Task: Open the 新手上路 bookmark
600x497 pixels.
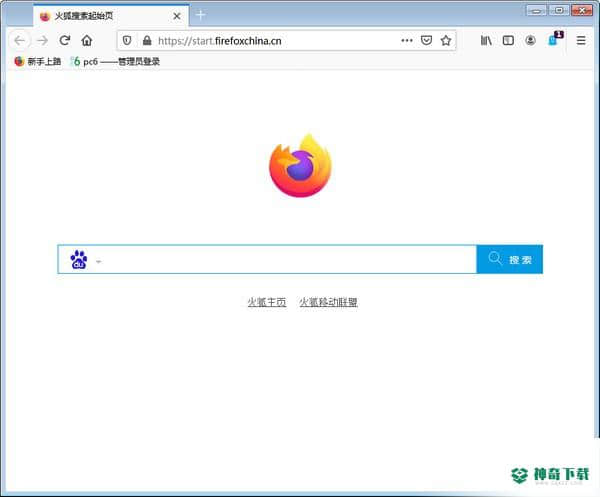Action: [x=38, y=61]
